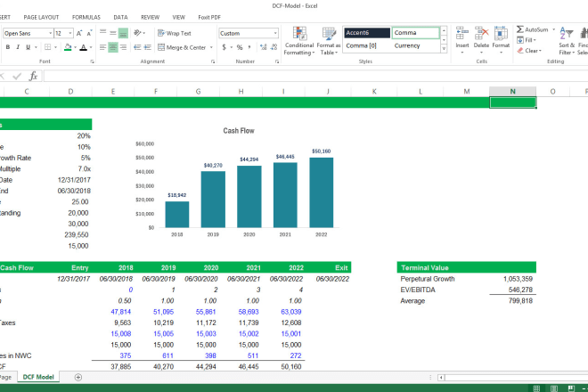The image size is (588, 392).
Task: Click the Cash Flow chart 2022 bar
Action: click(322, 192)
